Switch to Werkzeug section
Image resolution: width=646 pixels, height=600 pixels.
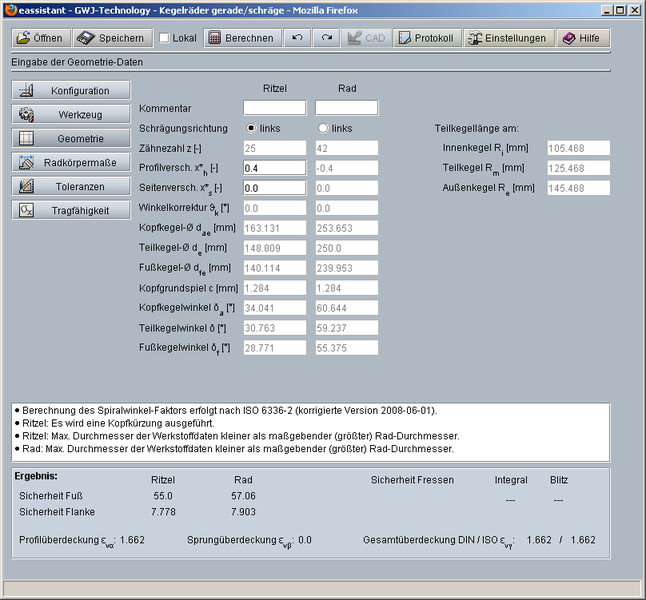71,115
